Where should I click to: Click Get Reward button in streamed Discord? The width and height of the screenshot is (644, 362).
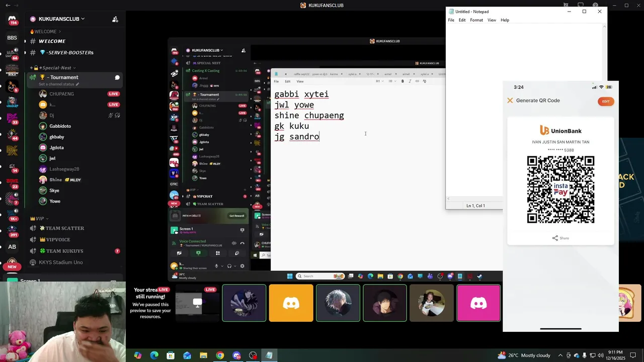coord(236,216)
